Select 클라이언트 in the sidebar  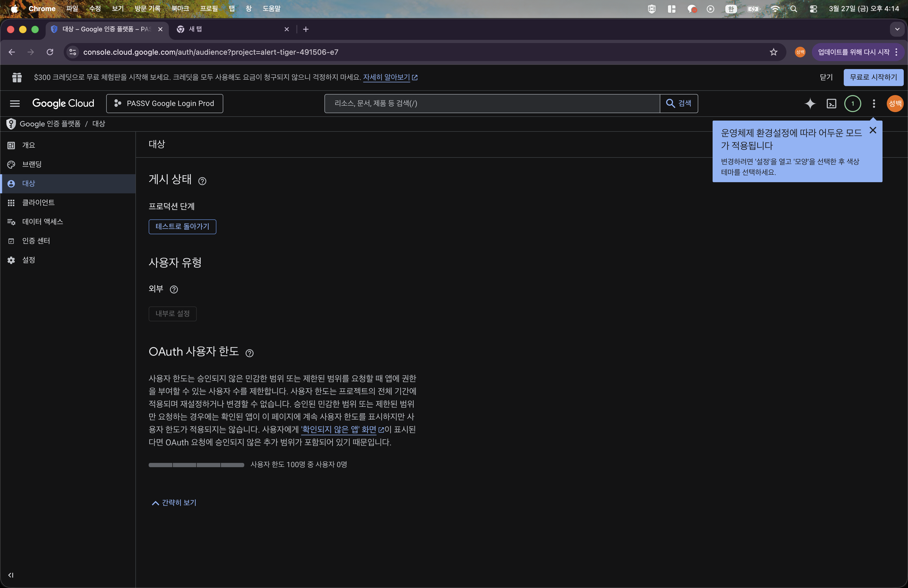pos(38,203)
